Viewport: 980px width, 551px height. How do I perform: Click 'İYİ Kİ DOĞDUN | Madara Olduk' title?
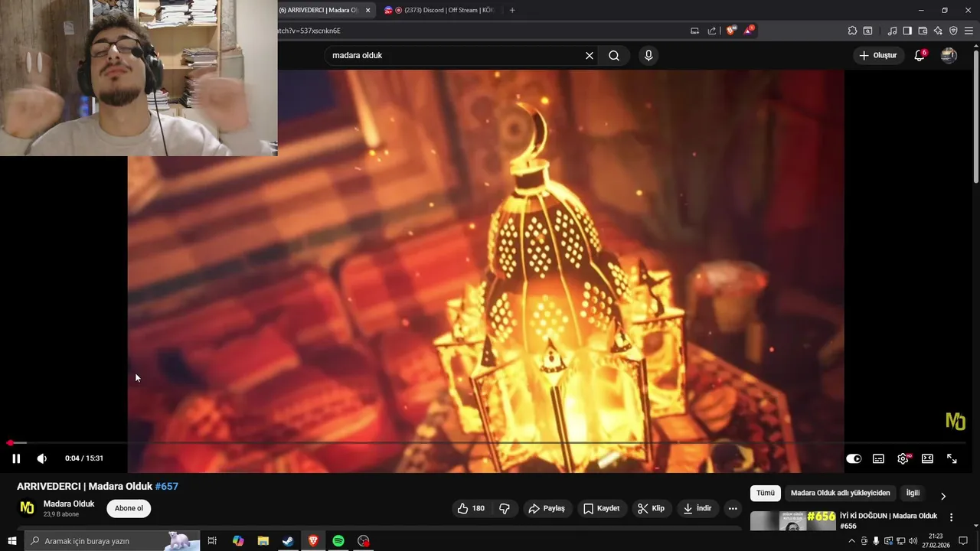[888, 520]
